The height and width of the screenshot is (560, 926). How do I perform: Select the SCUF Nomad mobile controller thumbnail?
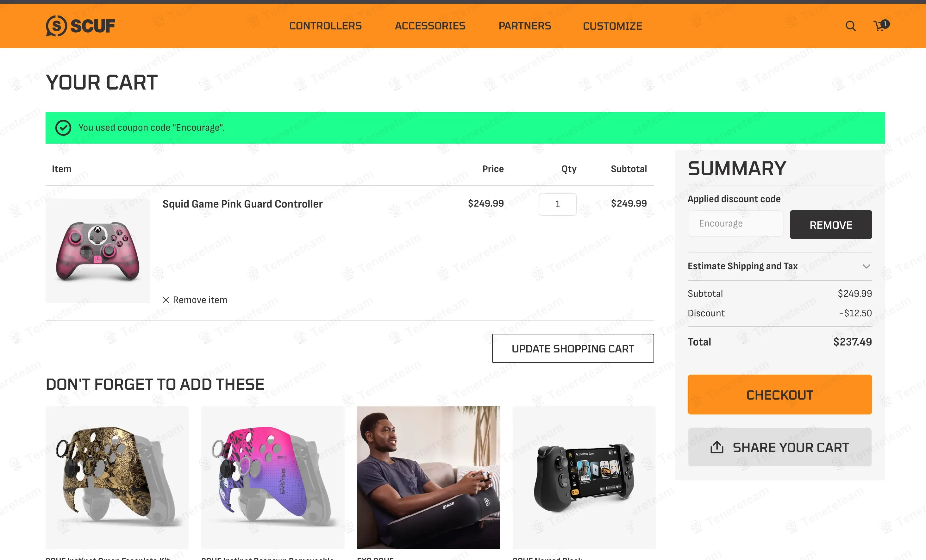[x=584, y=477]
